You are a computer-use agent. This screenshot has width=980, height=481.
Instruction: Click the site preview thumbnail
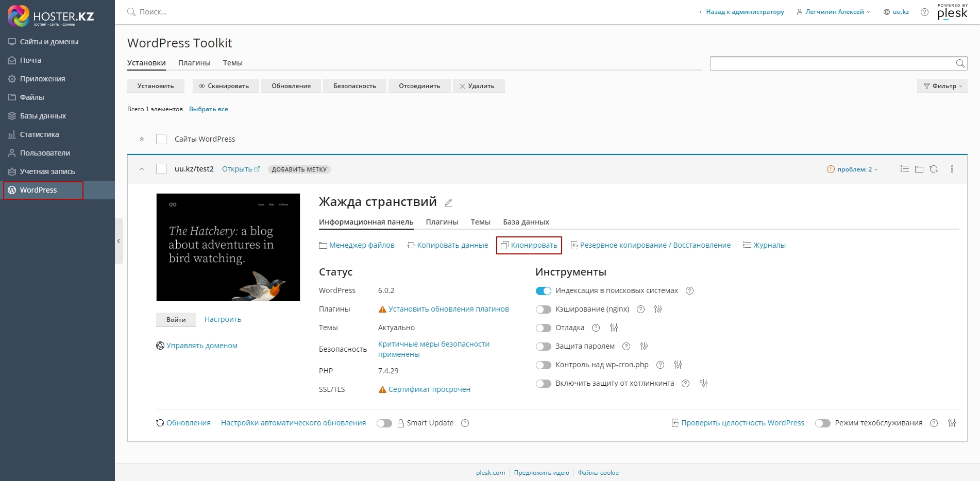[228, 247]
